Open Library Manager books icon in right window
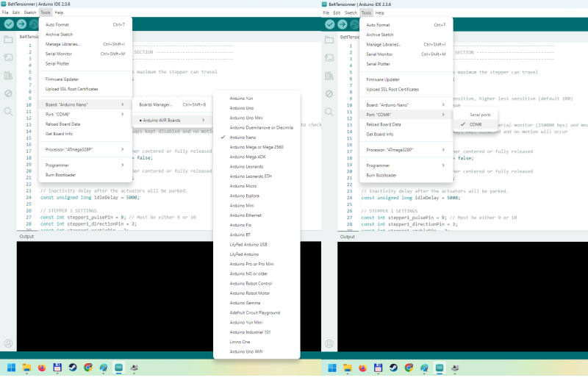Viewport: 588px width, 383px height. (329, 76)
